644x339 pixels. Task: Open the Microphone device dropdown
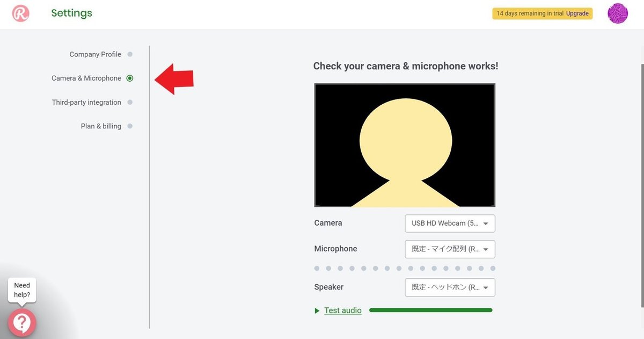pyautogui.click(x=450, y=249)
